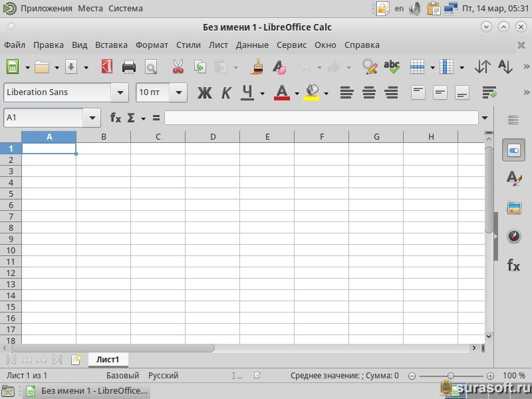
Task: Click the zoom out minus button
Action: click(x=412, y=376)
